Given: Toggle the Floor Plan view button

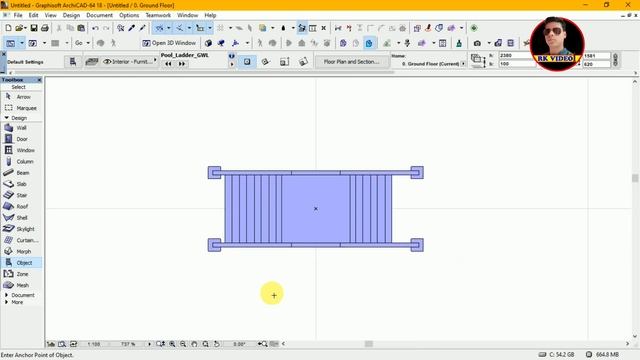Looking at the screenshot, I should coord(11,43).
